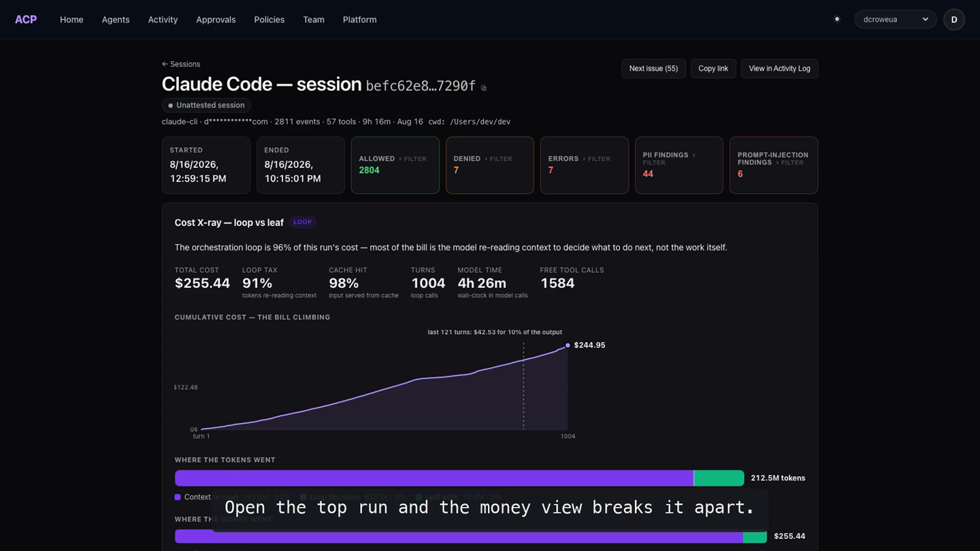The width and height of the screenshot is (980, 551).
Task: Open the Policies page
Action: point(269,20)
